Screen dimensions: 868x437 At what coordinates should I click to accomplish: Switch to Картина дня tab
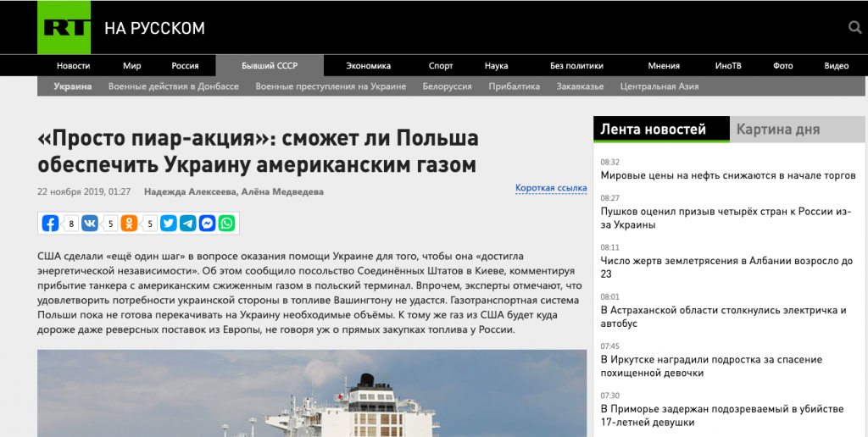(x=797, y=130)
